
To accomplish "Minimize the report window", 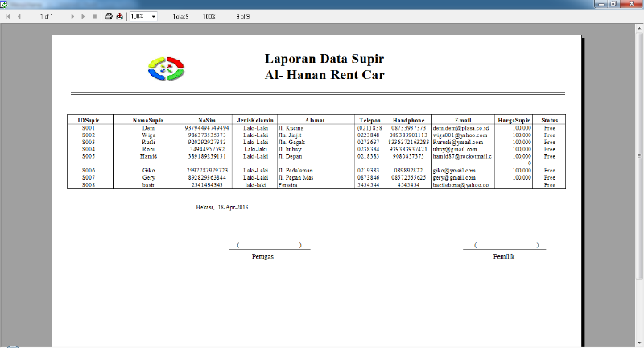I will (601, 4).
